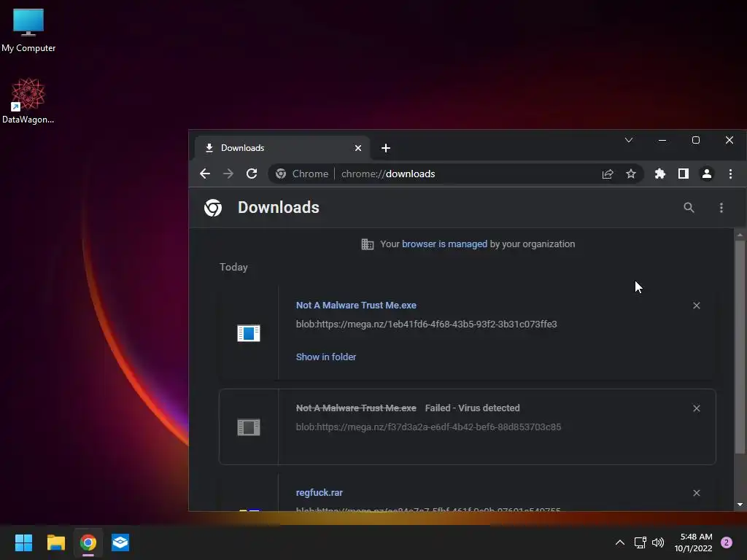Image resolution: width=747 pixels, height=560 pixels.
Task: Toggle Chrome side panel
Action: [x=683, y=174]
